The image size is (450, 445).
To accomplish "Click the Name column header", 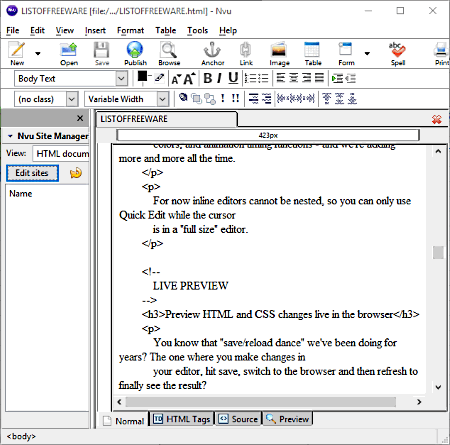I will 21,194.
